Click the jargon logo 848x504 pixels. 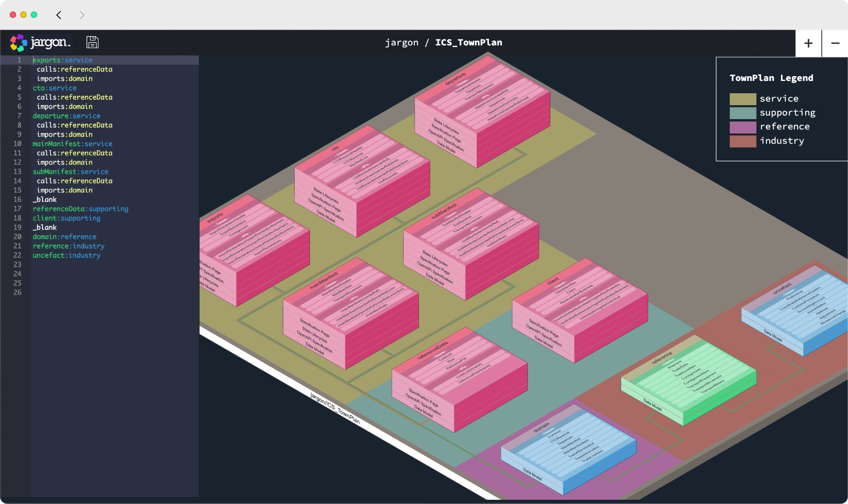coord(40,42)
